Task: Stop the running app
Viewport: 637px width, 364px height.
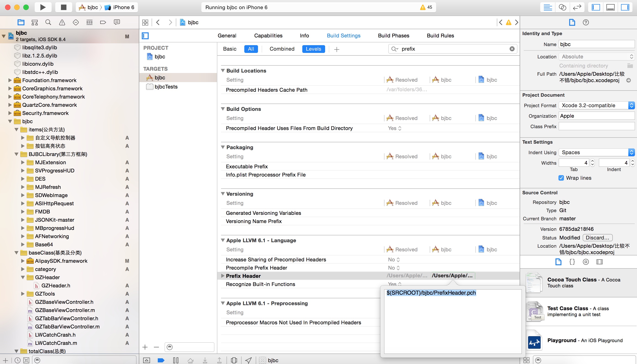Action: pyautogui.click(x=63, y=7)
